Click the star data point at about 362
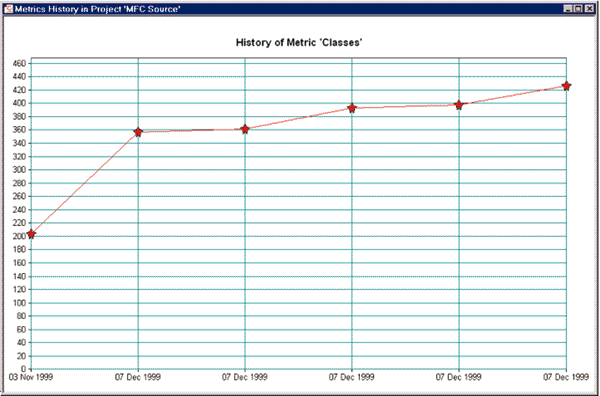600x396 pixels. 245,129
